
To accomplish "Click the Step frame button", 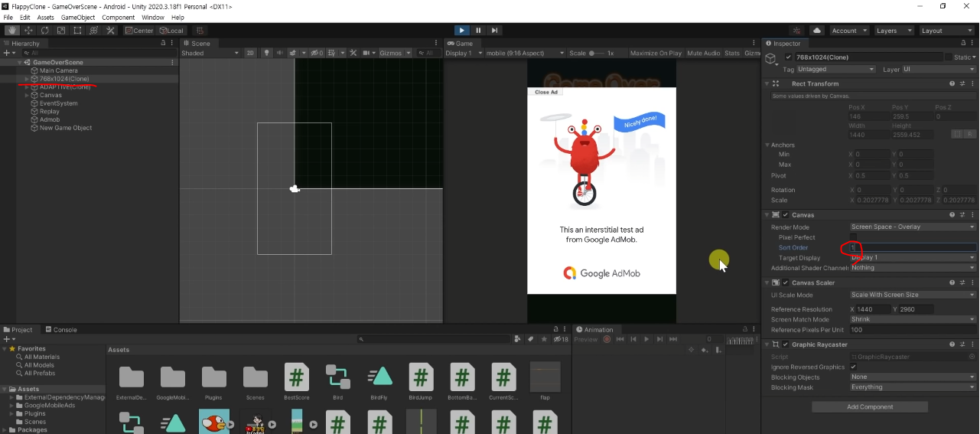I will (x=494, y=31).
